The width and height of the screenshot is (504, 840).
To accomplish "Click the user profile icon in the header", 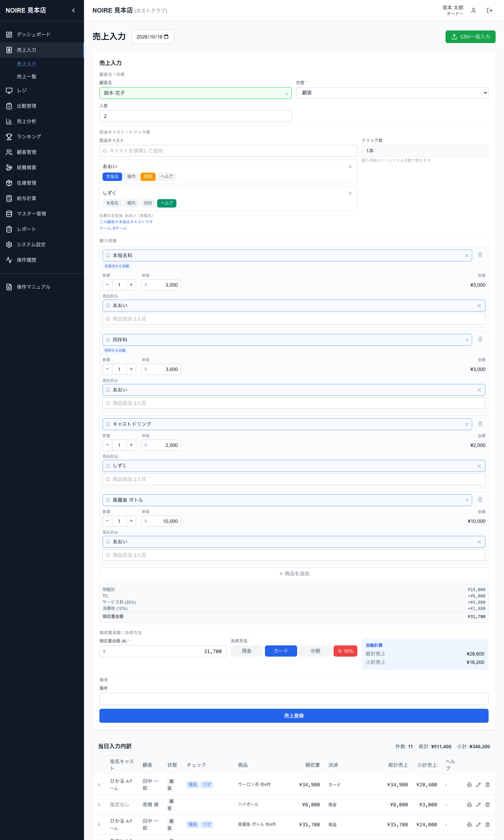I will pyautogui.click(x=474, y=10).
